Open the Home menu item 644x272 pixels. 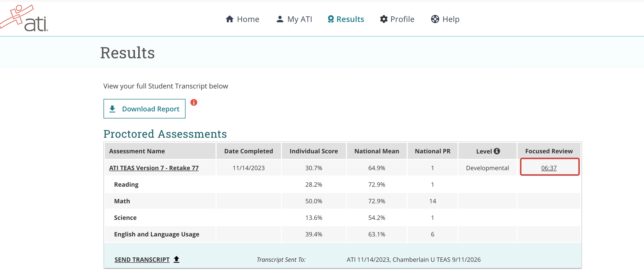(242, 19)
